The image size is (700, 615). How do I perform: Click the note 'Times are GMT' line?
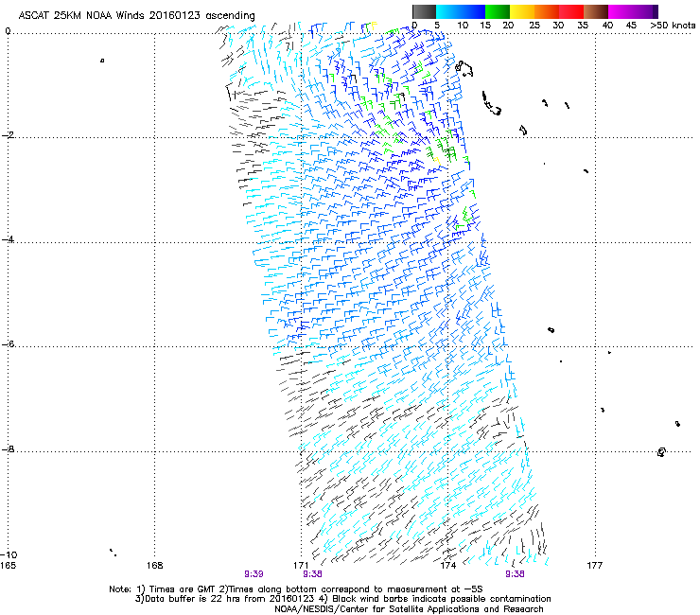tap(296, 589)
